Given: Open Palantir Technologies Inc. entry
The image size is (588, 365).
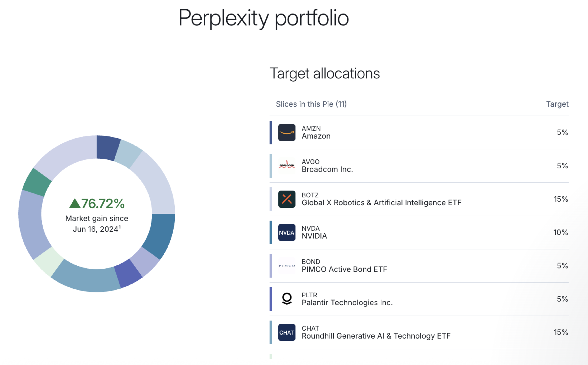Looking at the screenshot, I should tap(347, 303).
